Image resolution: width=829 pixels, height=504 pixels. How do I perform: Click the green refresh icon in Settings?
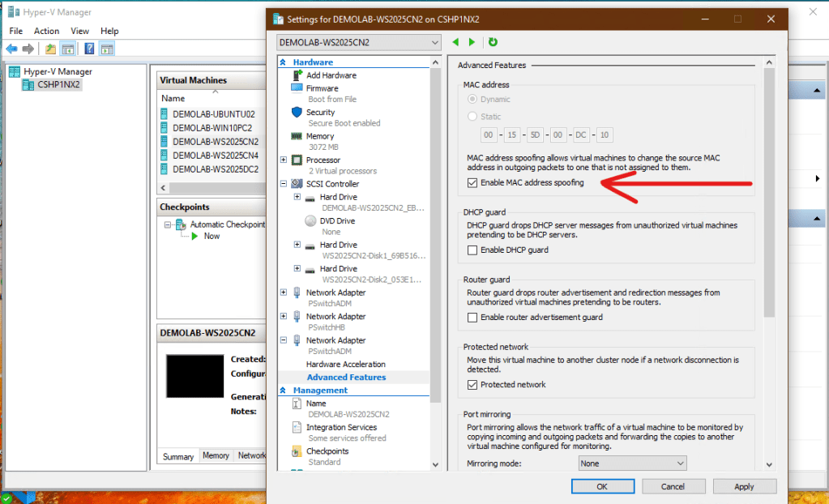click(493, 42)
